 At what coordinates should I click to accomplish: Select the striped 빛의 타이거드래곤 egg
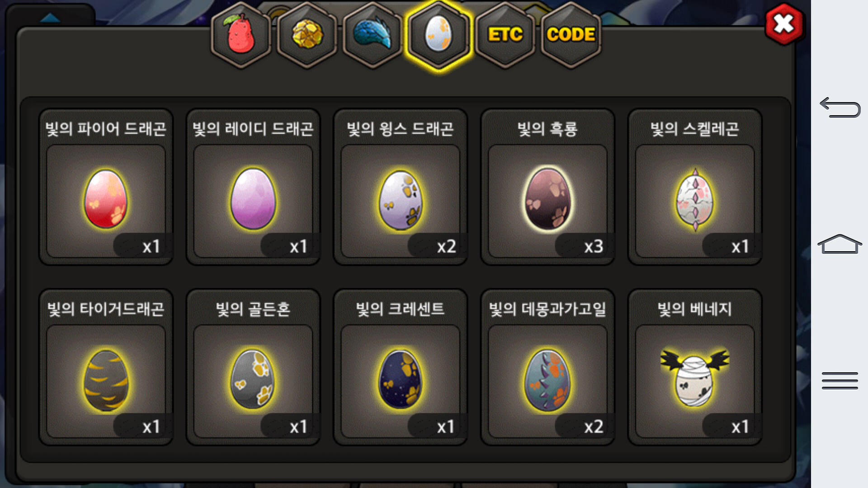point(106,367)
